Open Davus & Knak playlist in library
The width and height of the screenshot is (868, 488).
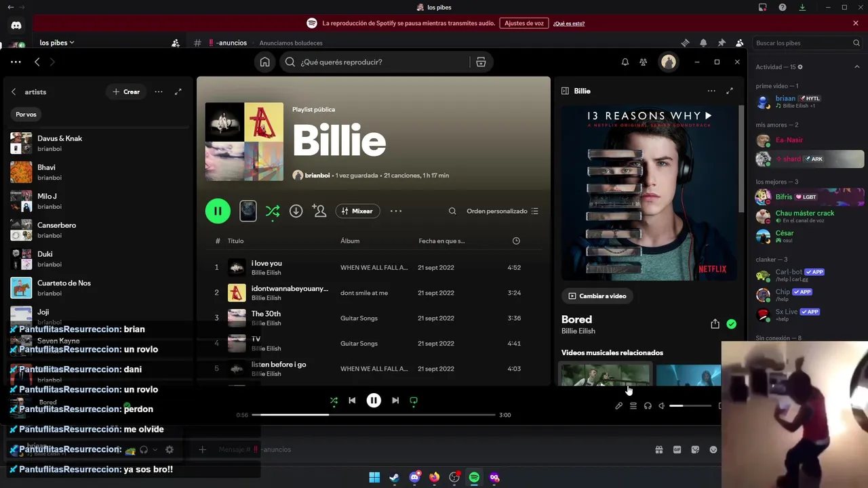coord(98,143)
